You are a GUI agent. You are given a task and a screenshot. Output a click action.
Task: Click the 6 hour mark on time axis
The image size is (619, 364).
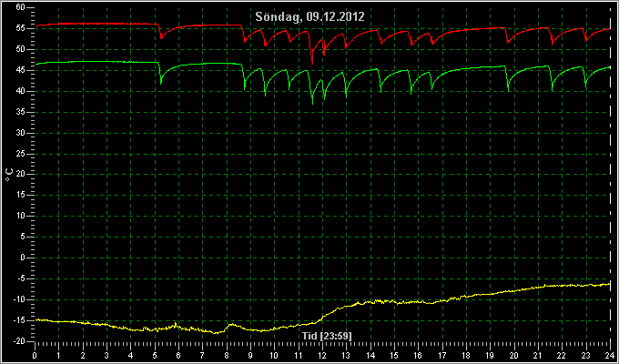pos(178,355)
